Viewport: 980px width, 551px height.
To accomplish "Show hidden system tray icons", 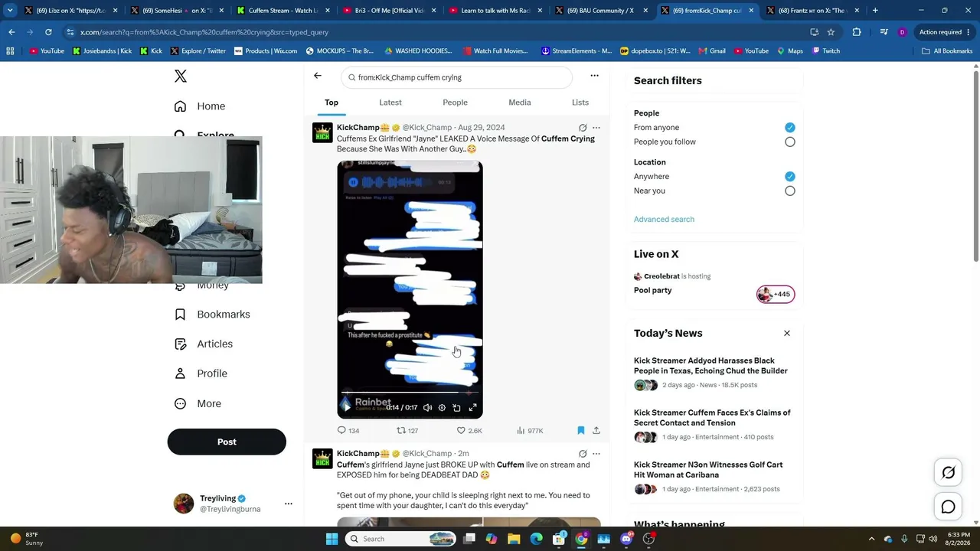I will [873, 539].
